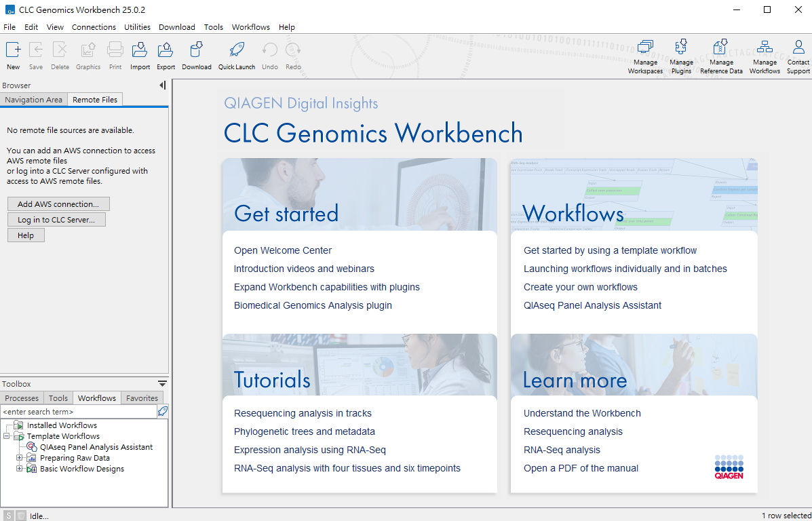
Task: Open the Tools menu in the menu bar
Action: (214, 27)
